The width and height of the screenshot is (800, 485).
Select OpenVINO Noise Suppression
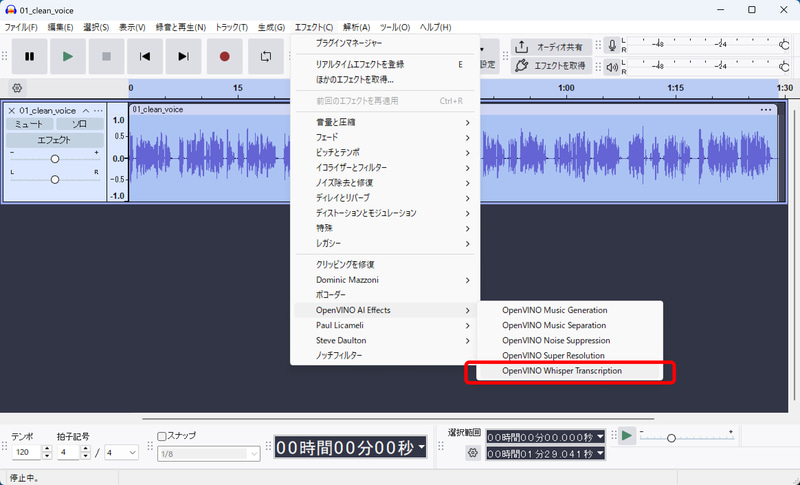569,340
